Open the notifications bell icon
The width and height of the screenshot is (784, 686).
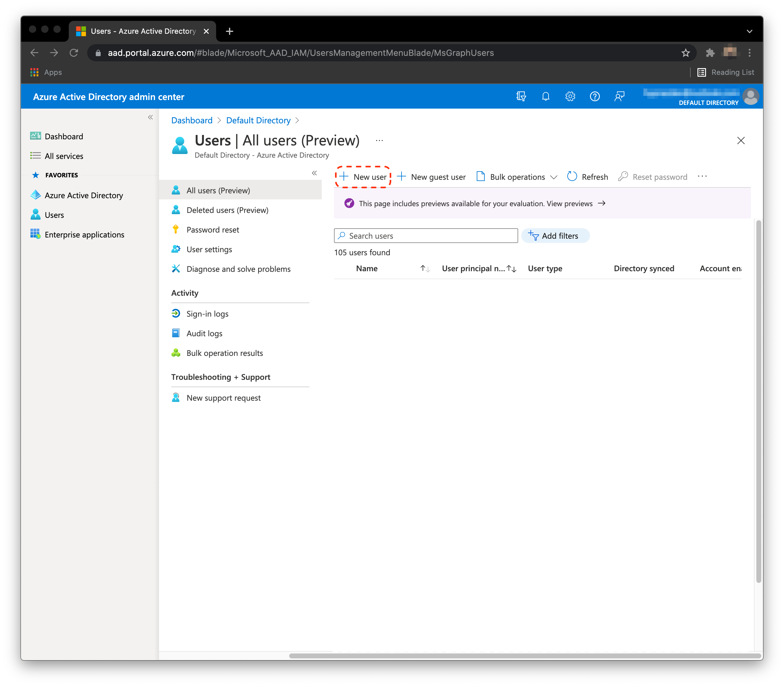pyautogui.click(x=545, y=96)
